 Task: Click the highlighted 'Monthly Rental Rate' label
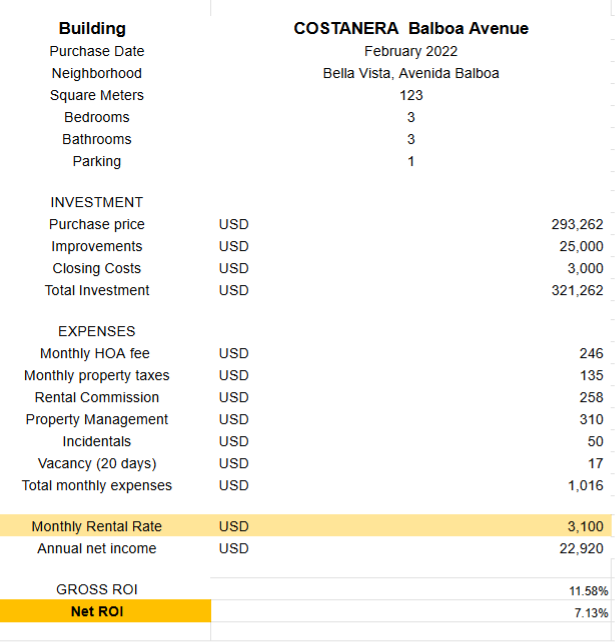(x=97, y=526)
